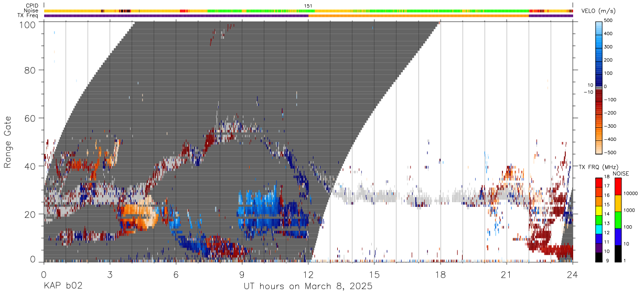Click the TX FRQ (MHz) legend title
This screenshot has height=297, width=644.
coord(598,167)
